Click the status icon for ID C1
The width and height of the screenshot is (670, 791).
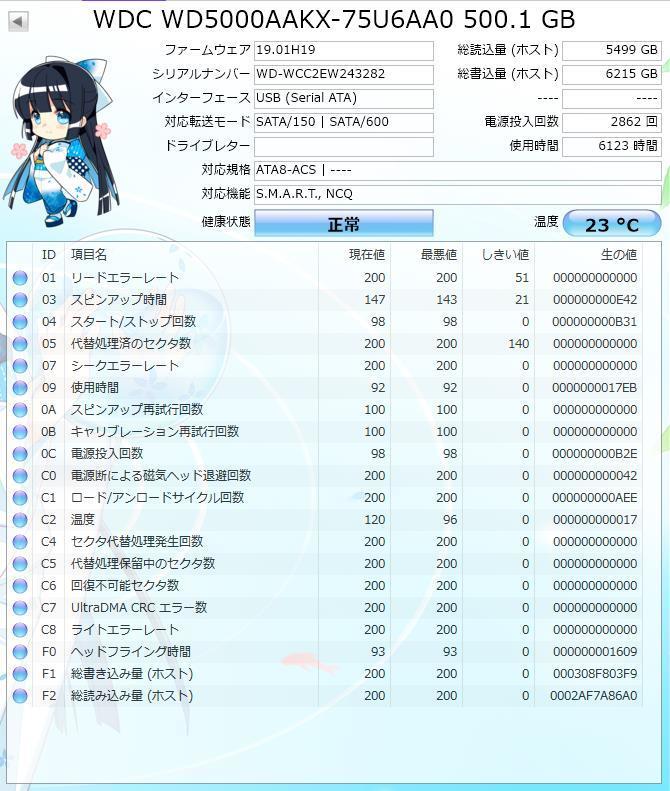pyautogui.click(x=20, y=498)
